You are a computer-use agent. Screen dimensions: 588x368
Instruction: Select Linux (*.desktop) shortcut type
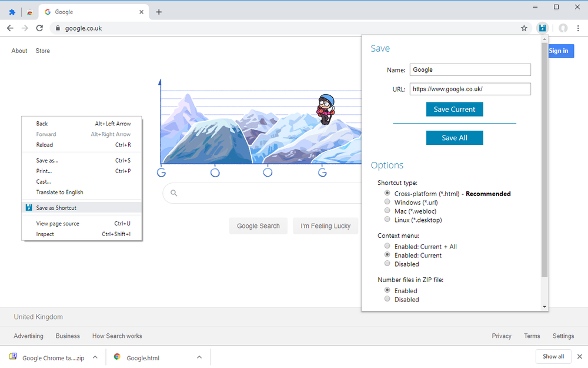pos(387,219)
